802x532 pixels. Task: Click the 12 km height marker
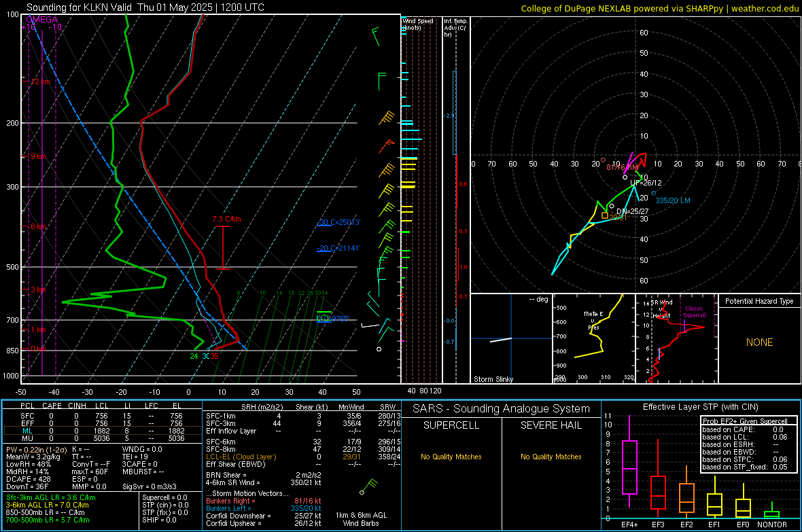41,82
